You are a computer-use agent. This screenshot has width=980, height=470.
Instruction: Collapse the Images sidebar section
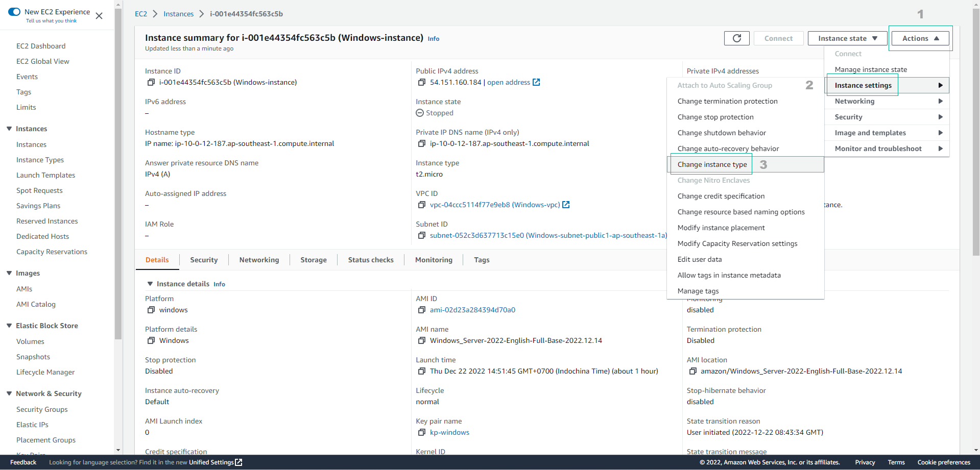click(x=9, y=273)
